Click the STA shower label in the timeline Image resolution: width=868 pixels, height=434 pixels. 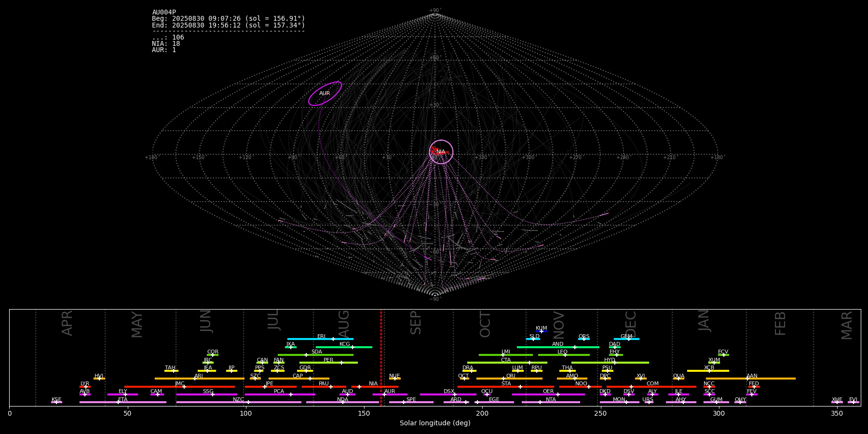[x=506, y=384]
